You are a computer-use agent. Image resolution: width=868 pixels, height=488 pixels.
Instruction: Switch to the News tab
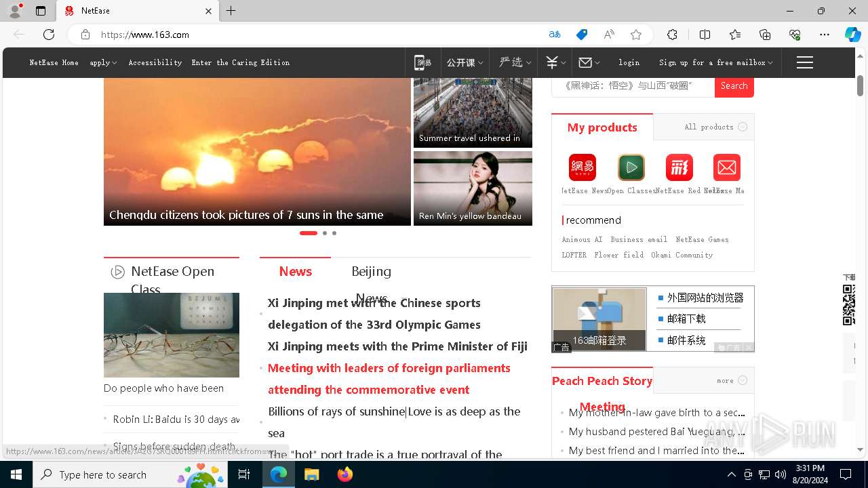click(x=296, y=271)
